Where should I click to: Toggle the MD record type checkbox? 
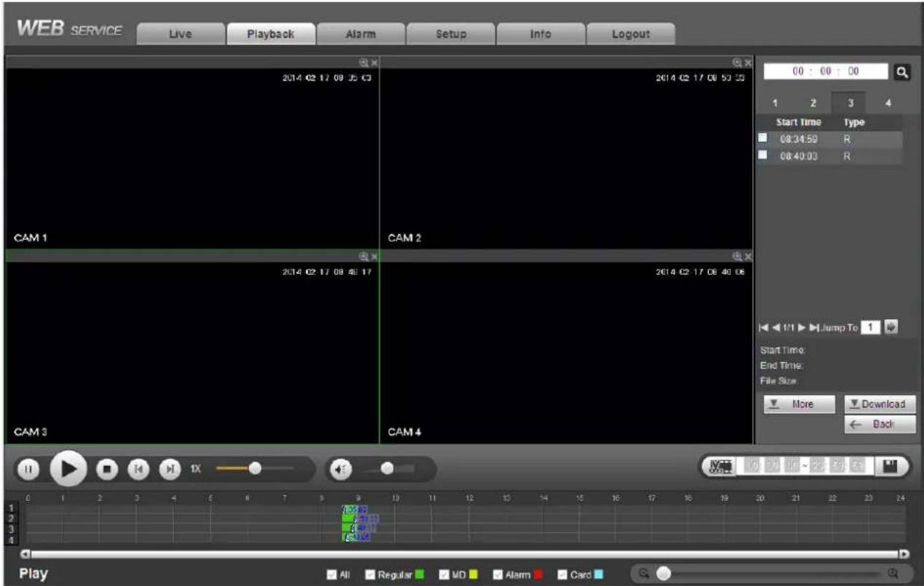(x=445, y=574)
